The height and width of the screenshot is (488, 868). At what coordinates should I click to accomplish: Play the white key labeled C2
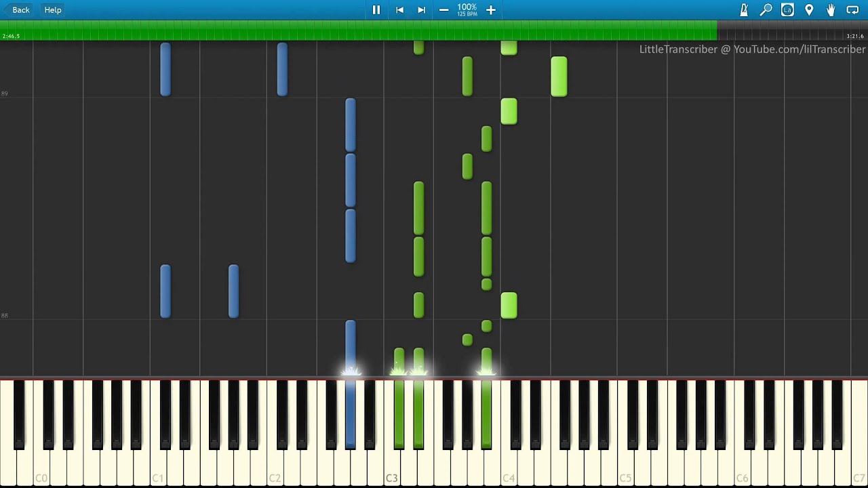275,468
